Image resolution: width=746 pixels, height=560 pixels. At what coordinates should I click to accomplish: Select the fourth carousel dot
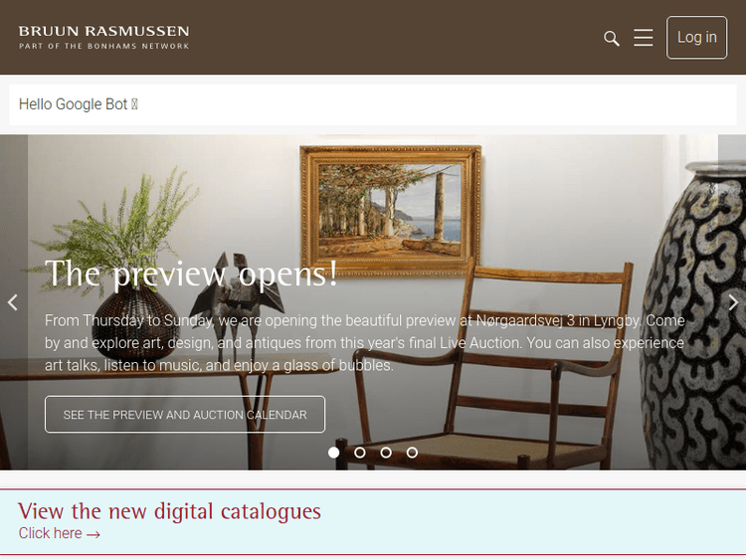(412, 453)
